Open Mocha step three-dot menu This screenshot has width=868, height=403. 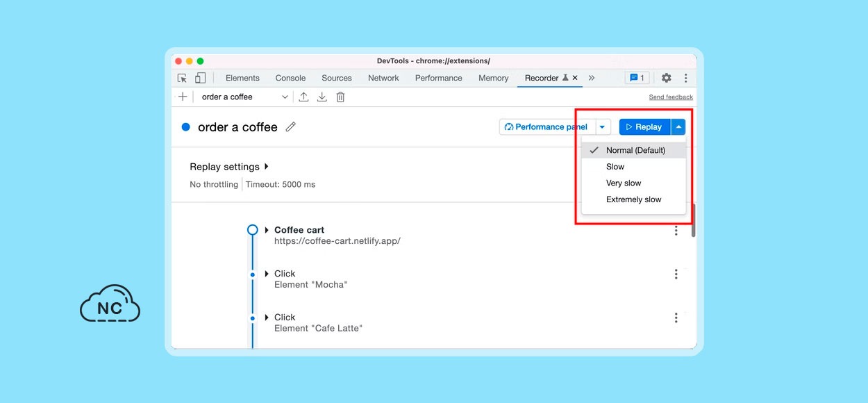[x=676, y=274]
